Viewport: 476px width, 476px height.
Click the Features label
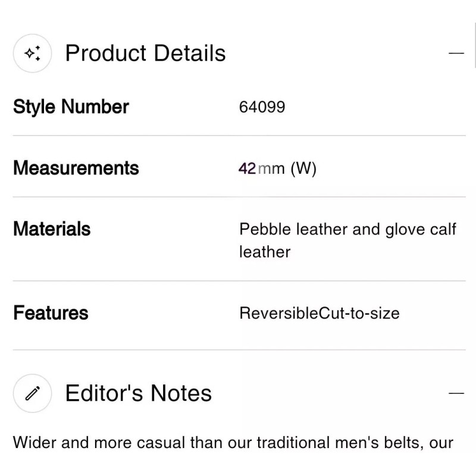coord(51,313)
